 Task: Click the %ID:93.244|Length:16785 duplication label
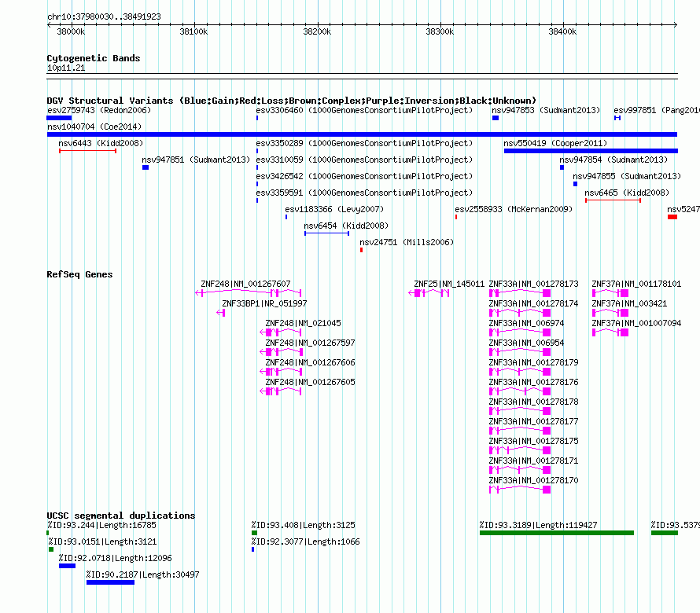(101, 525)
